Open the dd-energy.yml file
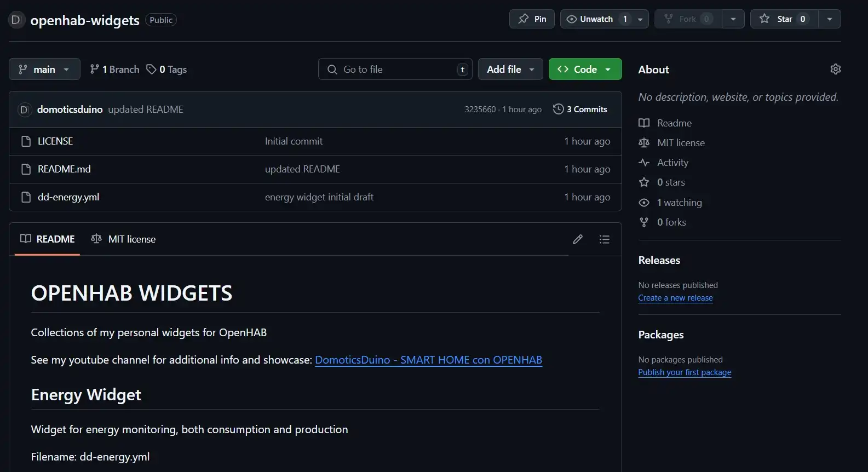 click(68, 197)
